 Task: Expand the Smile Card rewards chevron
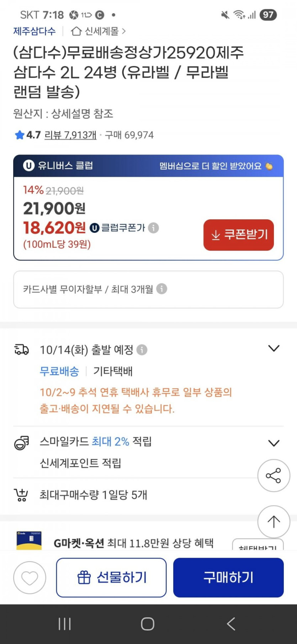[274, 443]
